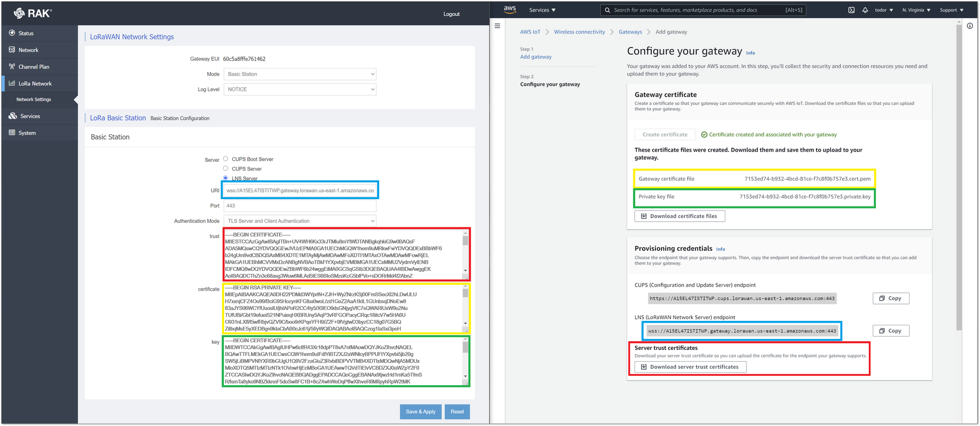Open info panel icon at right edge
980x426 pixels.
(x=970, y=26)
